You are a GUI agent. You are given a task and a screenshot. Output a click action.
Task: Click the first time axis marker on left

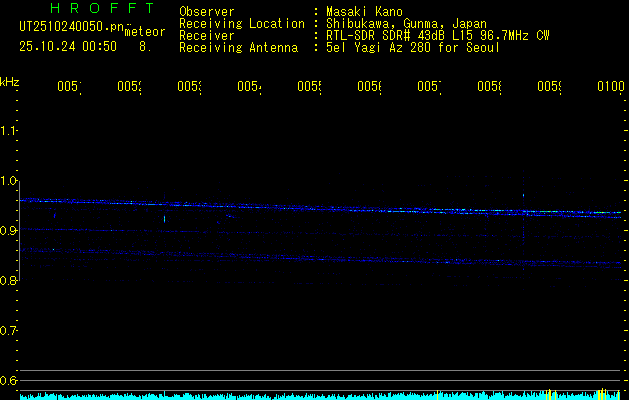pos(68,88)
